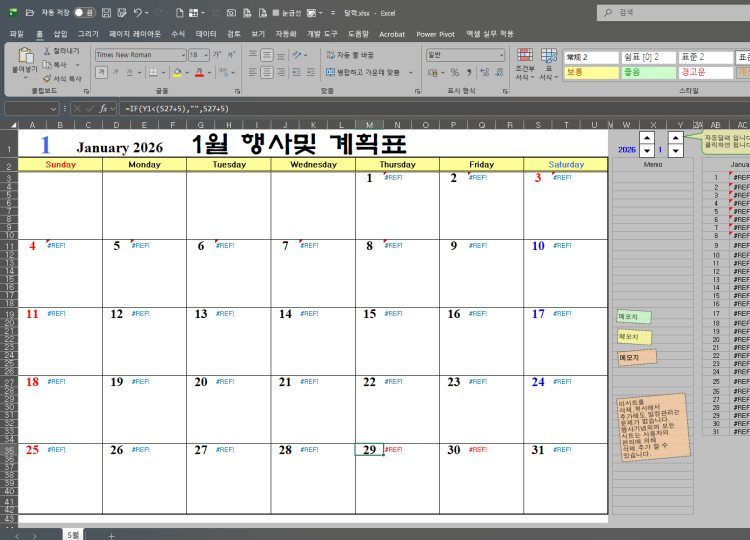Click the middle align icon
The height and width of the screenshot is (540, 750).
point(267,55)
